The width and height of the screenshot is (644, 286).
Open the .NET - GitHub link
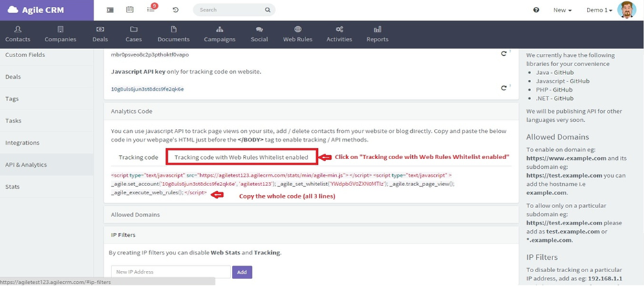point(555,99)
